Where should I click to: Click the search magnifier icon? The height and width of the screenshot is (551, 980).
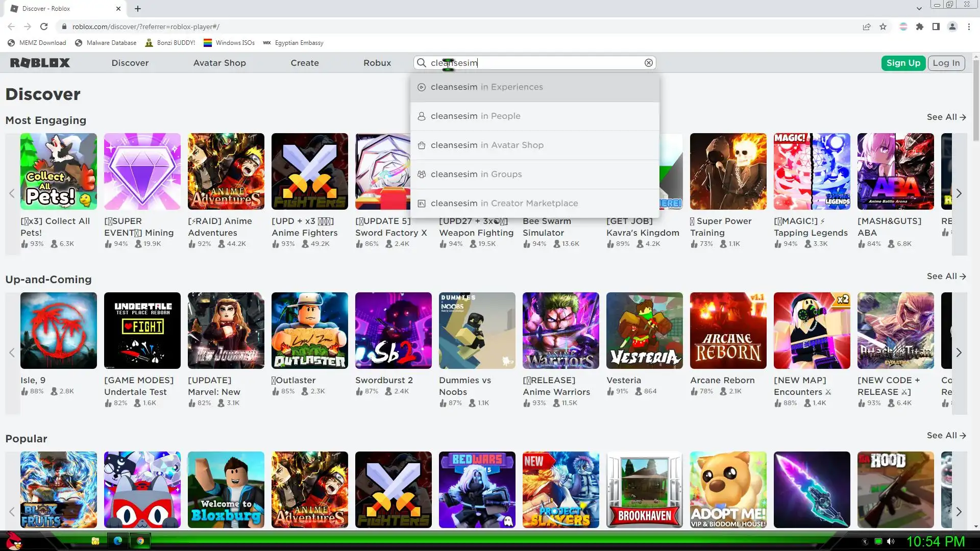pos(422,63)
